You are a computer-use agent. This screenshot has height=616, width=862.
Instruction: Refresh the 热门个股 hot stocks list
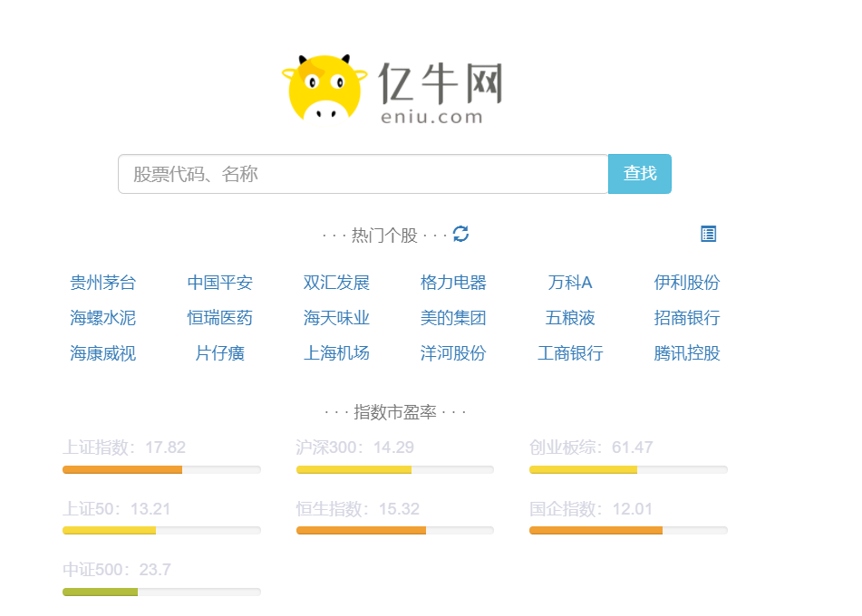461,234
